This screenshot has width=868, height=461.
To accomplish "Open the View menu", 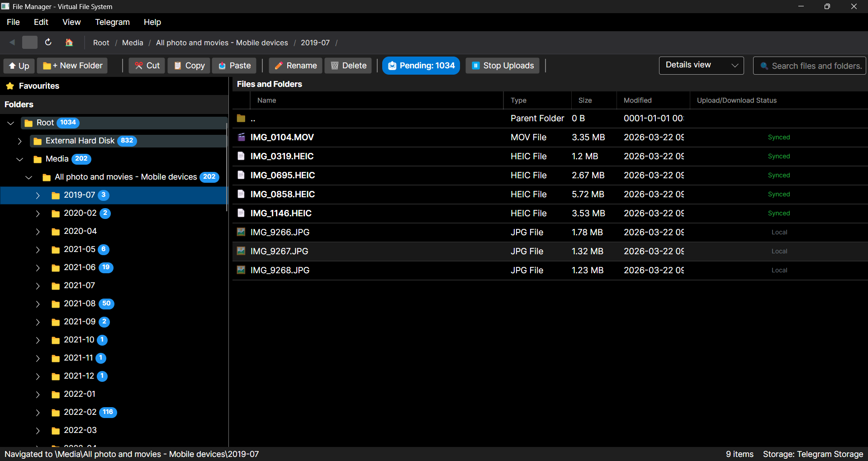I will tap(71, 22).
